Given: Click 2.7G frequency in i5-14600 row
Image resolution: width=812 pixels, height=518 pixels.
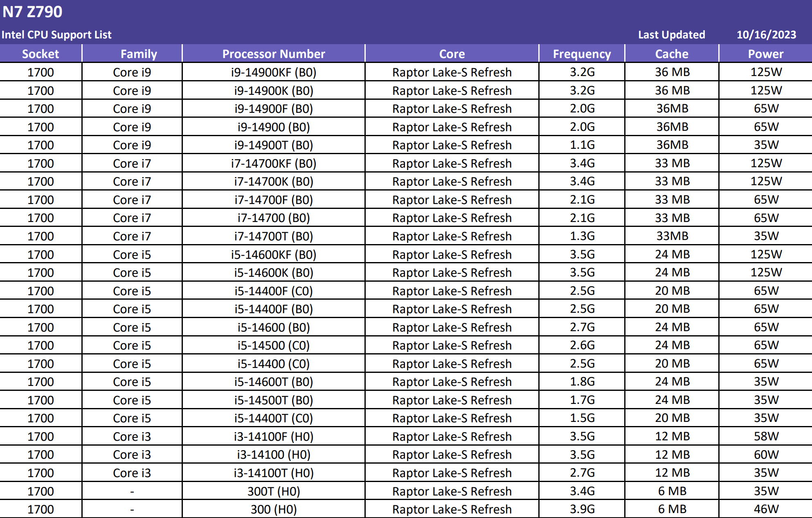Looking at the screenshot, I should (x=582, y=327).
